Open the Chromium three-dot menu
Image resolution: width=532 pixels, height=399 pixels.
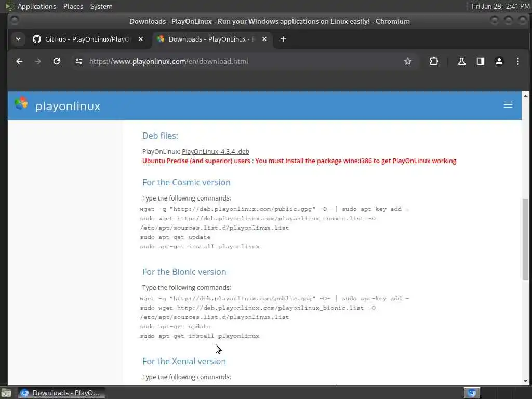518,61
